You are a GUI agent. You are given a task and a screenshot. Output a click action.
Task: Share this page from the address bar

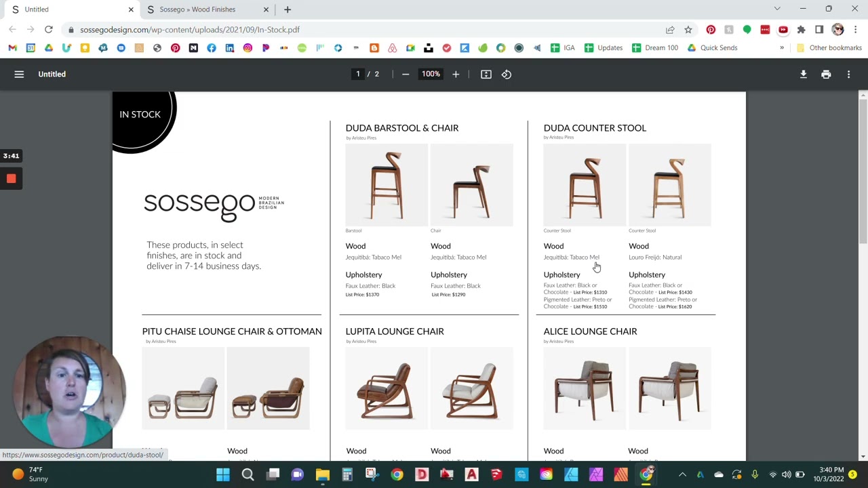[x=670, y=29]
